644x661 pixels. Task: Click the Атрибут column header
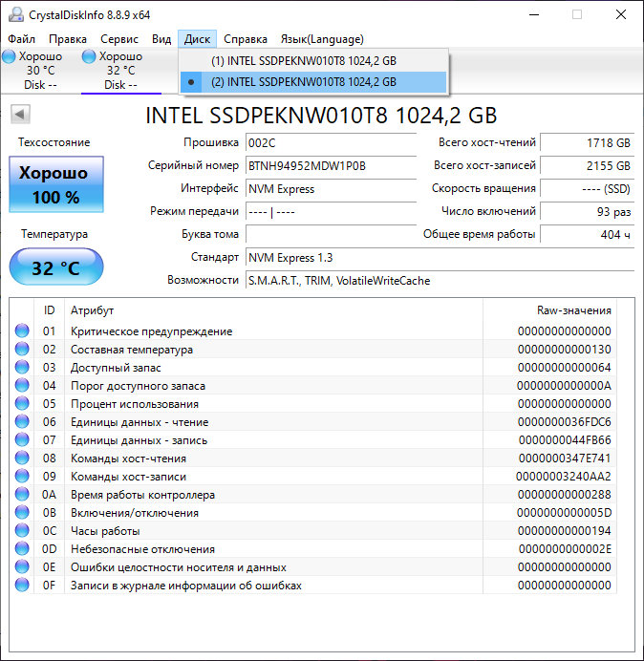(273, 310)
